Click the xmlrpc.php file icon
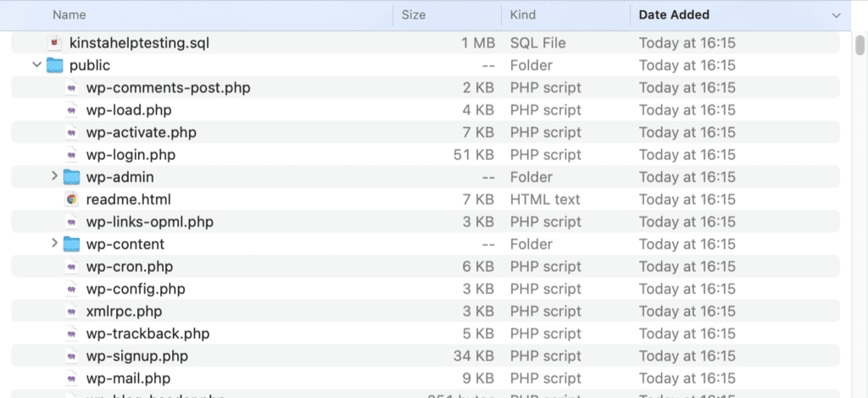The height and width of the screenshot is (398, 868). coord(72,312)
